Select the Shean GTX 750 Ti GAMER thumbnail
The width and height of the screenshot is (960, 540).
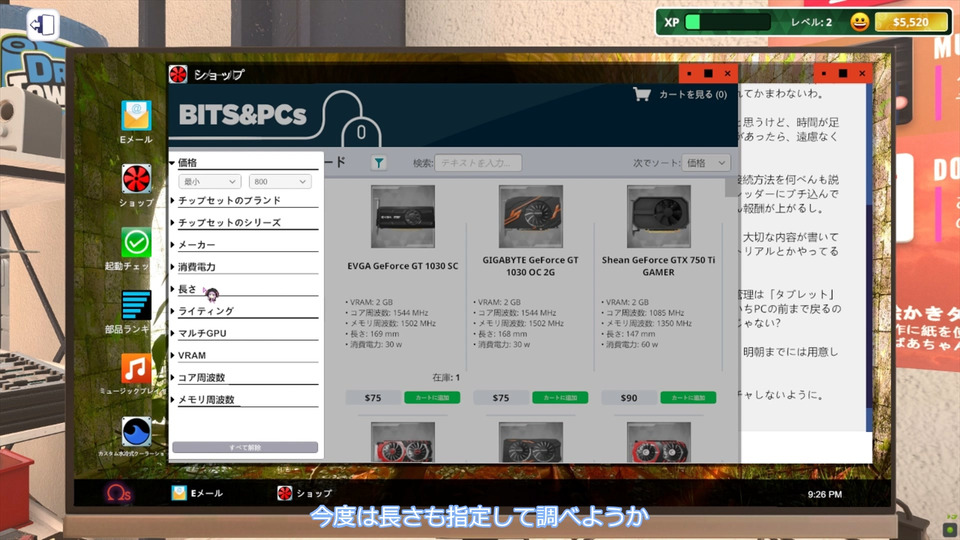pos(659,217)
